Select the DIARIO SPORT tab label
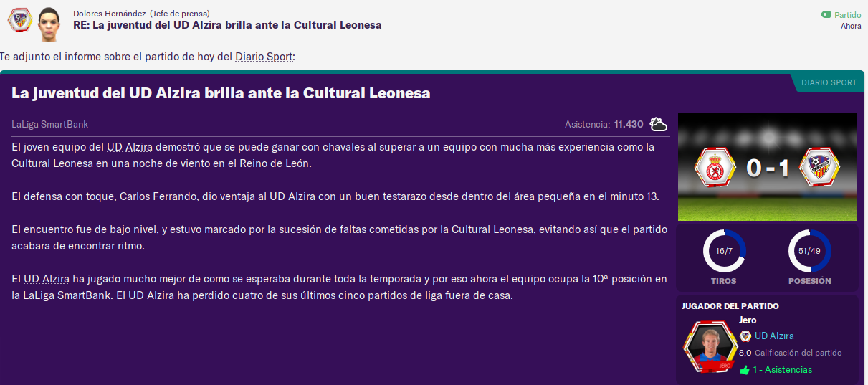The width and height of the screenshot is (868, 385). point(829,82)
